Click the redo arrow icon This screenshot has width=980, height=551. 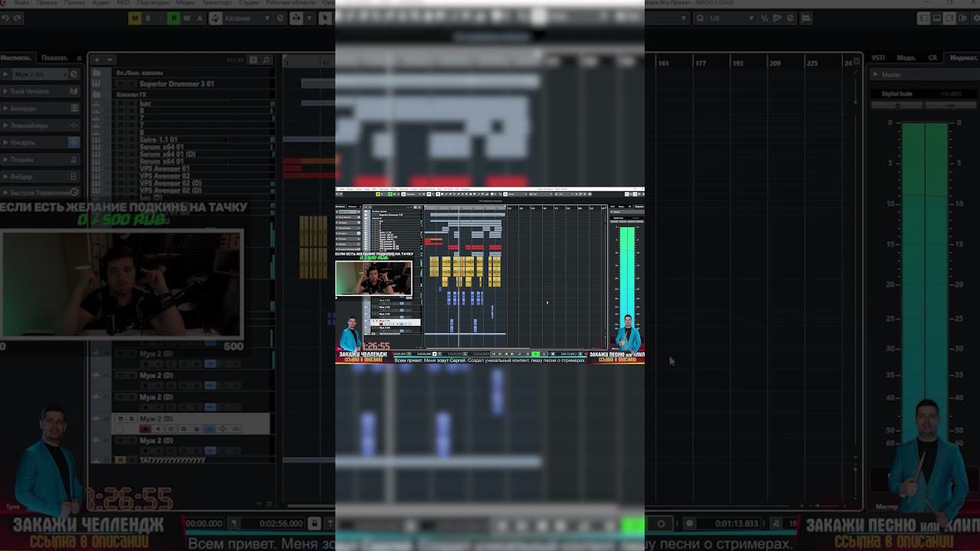[x=16, y=18]
